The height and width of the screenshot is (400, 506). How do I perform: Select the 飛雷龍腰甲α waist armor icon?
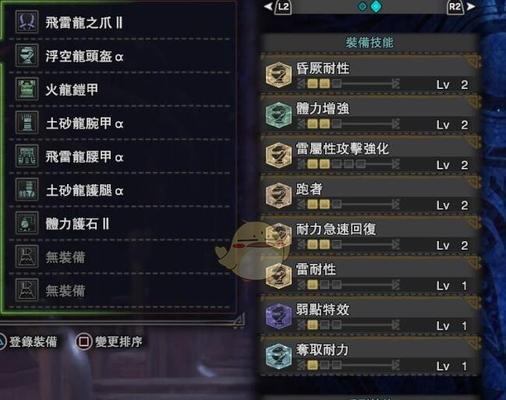27,156
